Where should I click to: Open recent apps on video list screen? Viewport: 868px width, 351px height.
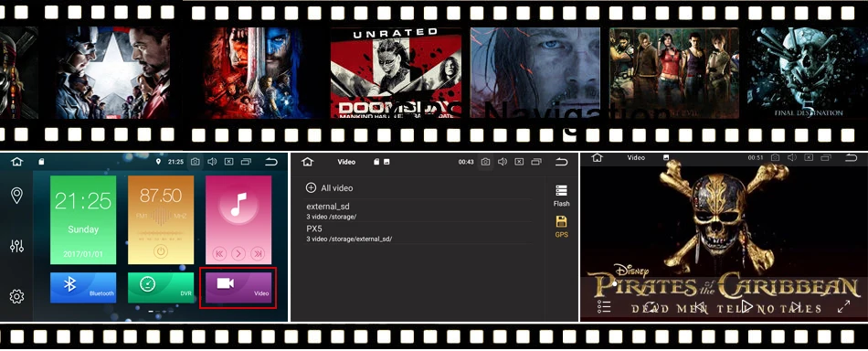[535, 162]
